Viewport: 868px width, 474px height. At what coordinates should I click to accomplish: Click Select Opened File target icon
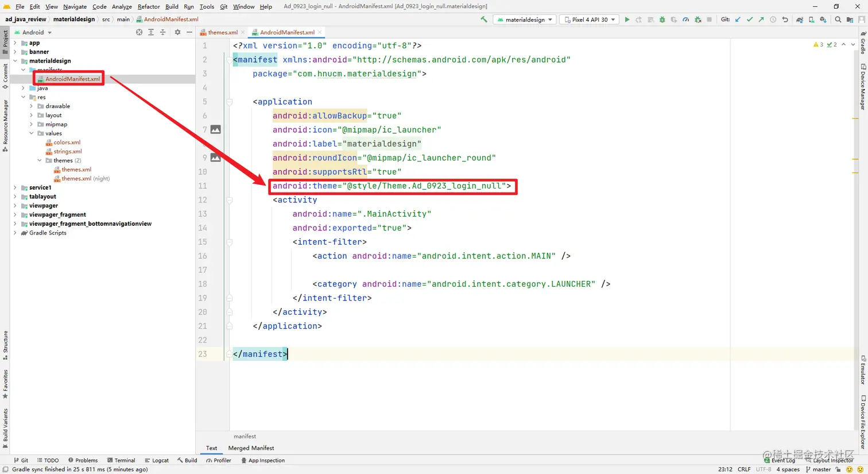(x=139, y=32)
